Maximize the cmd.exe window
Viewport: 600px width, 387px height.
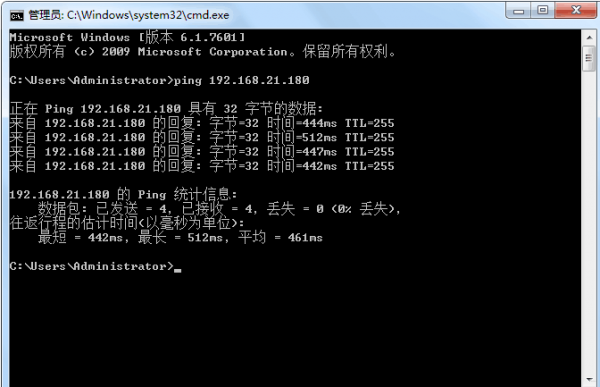(543, 10)
